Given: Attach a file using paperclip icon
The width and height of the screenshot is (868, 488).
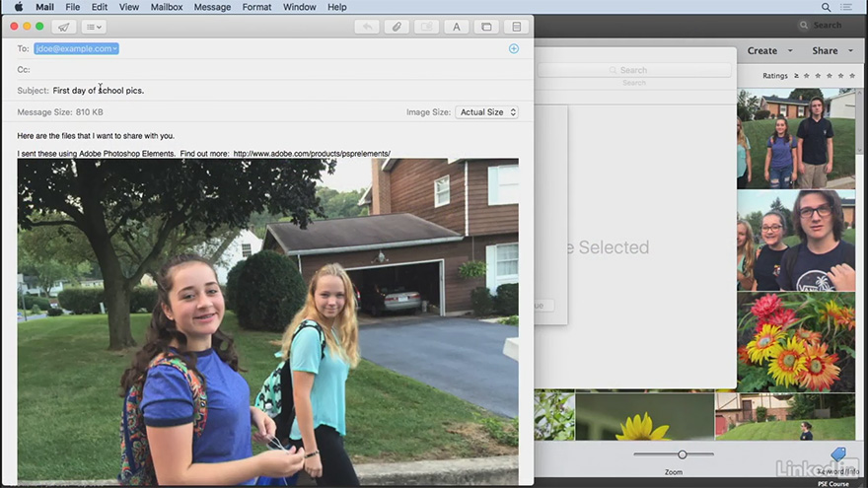Looking at the screenshot, I should pos(397,27).
